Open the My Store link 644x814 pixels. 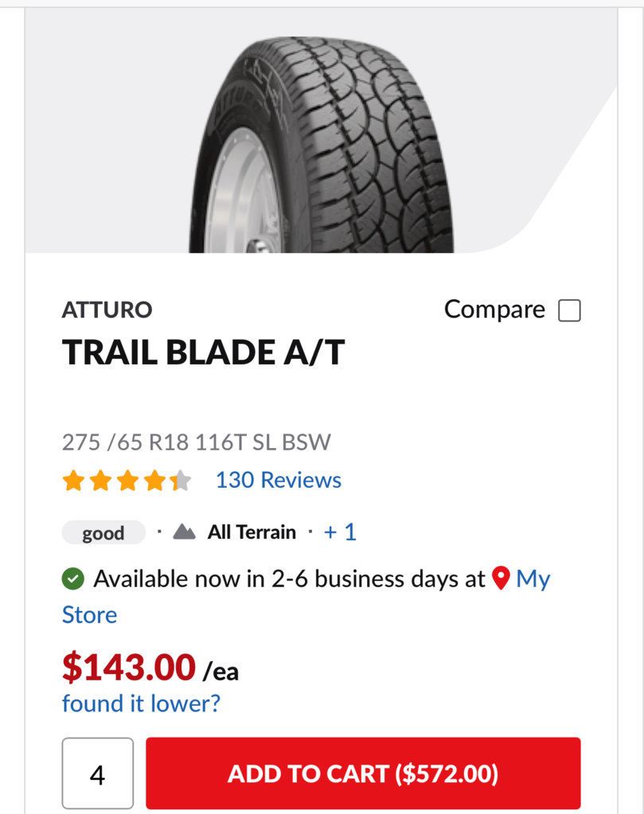(533, 578)
